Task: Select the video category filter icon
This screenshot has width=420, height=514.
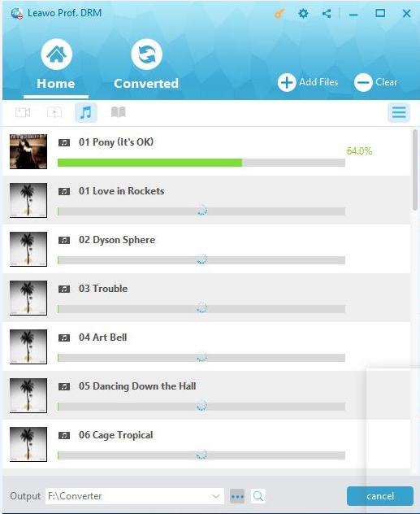Action: [x=23, y=112]
